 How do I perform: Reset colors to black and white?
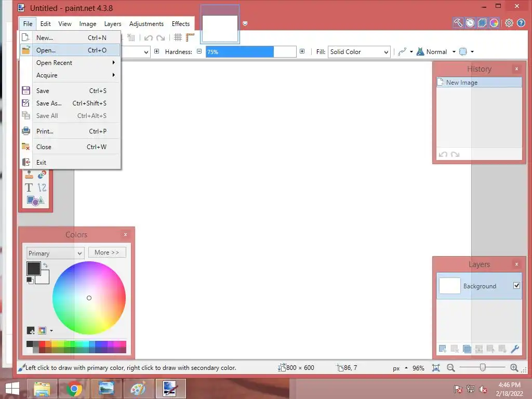coord(30,280)
